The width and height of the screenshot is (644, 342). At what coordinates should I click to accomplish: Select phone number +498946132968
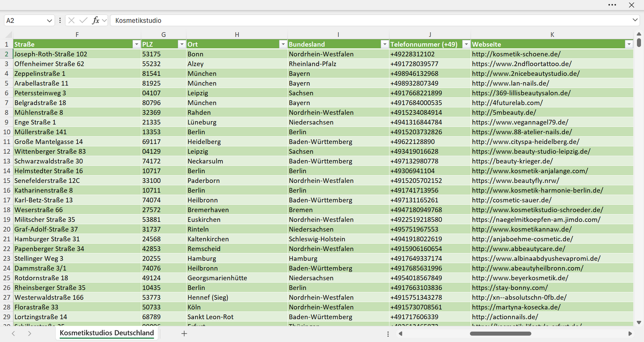click(x=430, y=74)
